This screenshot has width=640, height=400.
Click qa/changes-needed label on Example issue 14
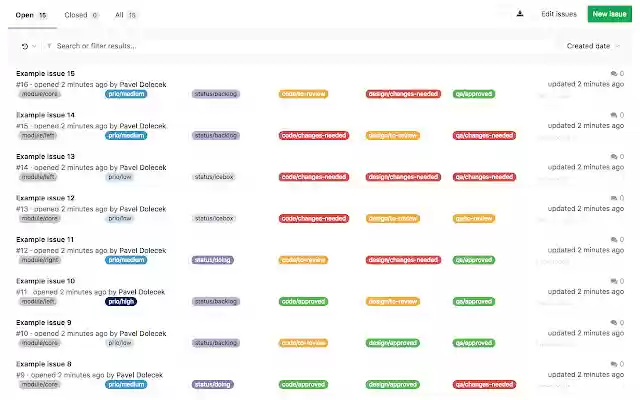[x=484, y=136]
